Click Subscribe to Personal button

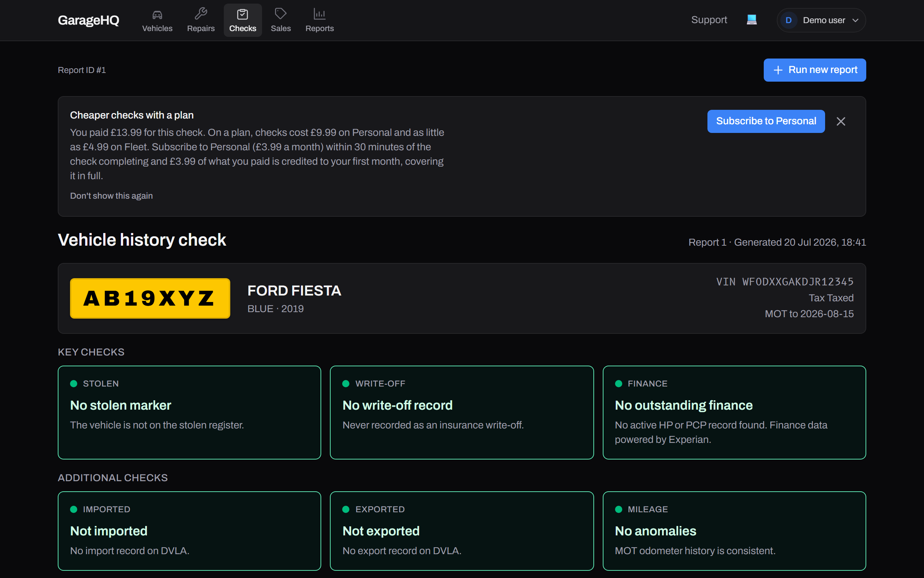pyautogui.click(x=766, y=121)
